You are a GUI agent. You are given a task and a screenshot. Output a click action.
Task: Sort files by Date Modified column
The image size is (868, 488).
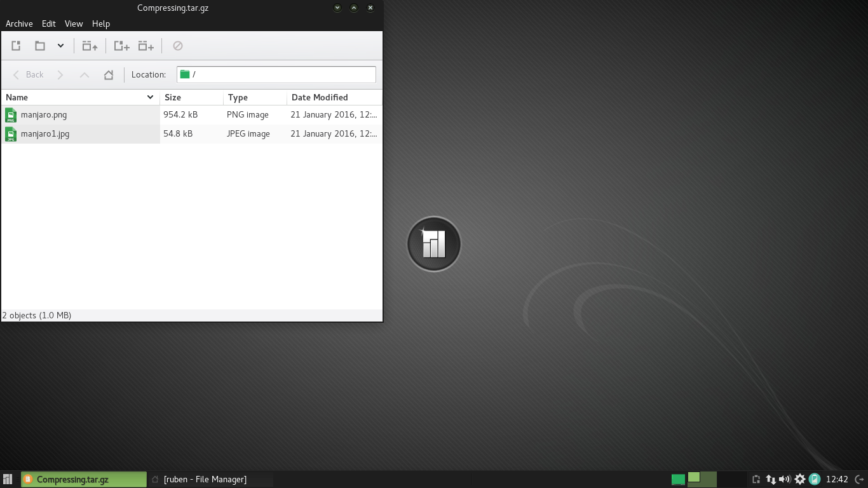(x=335, y=97)
